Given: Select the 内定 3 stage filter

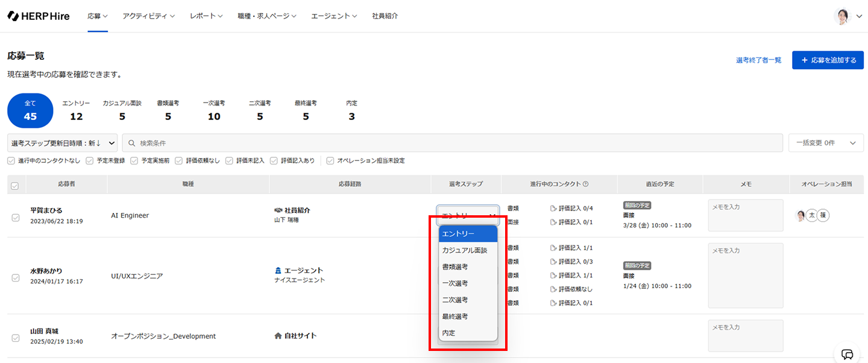Looking at the screenshot, I should [x=351, y=111].
